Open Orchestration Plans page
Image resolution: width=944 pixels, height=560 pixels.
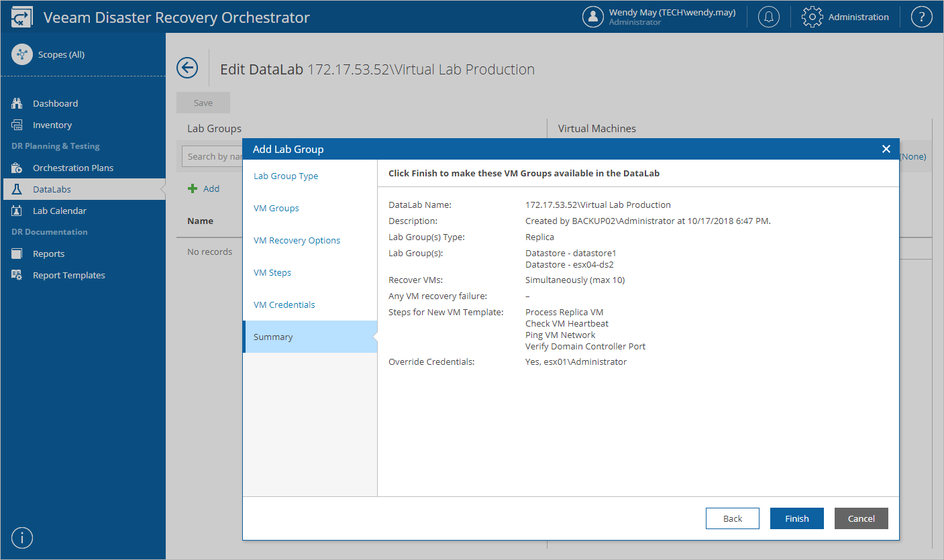[x=73, y=168]
